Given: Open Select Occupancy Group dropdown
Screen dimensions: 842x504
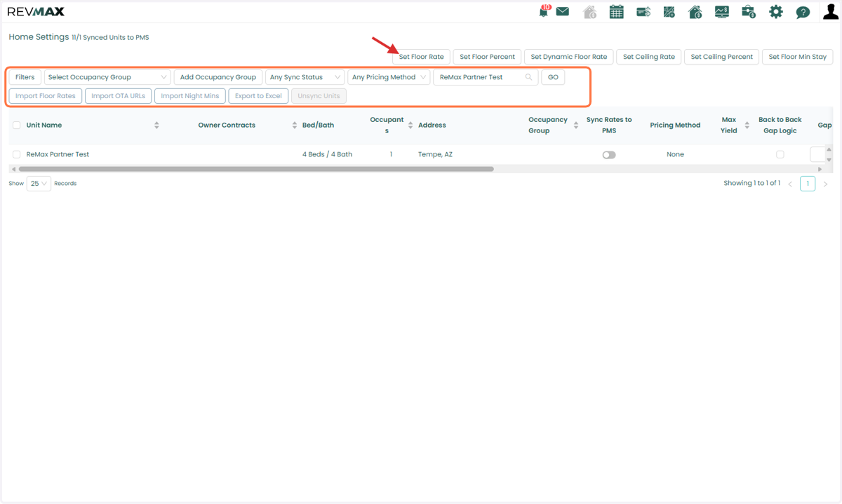Looking at the screenshot, I should point(107,77).
